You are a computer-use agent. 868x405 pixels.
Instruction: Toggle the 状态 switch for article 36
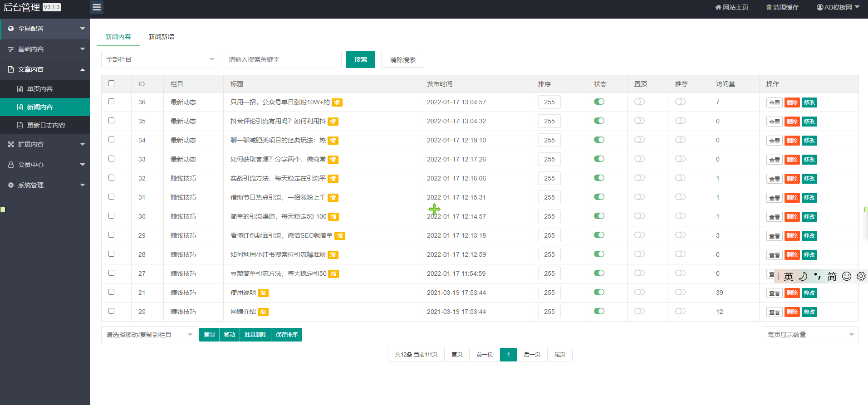click(599, 102)
